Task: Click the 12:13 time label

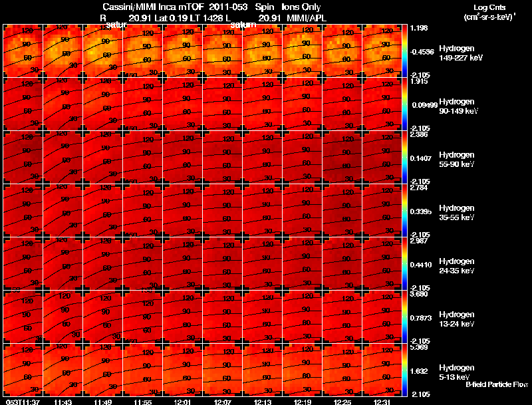Action: tap(263, 402)
